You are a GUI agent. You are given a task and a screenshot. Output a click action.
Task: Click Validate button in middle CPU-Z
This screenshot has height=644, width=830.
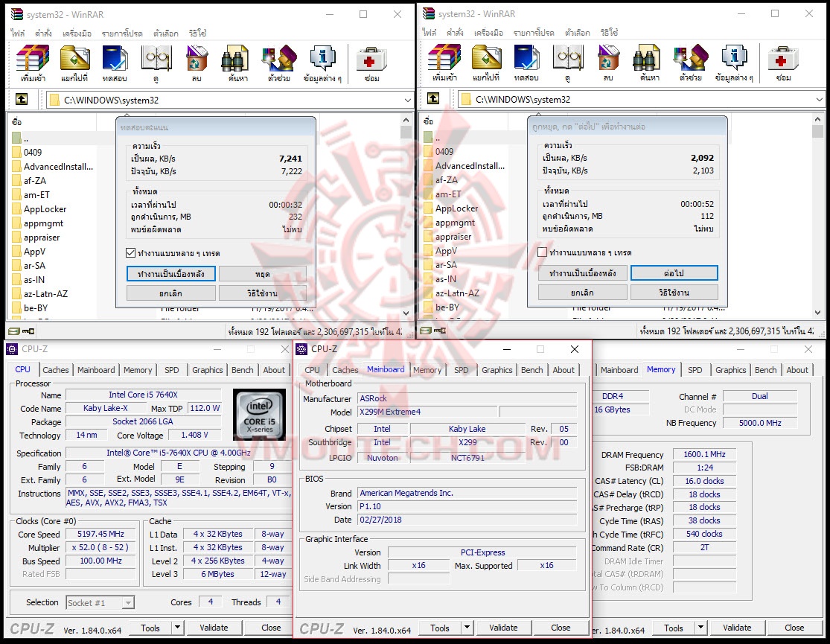503,628
